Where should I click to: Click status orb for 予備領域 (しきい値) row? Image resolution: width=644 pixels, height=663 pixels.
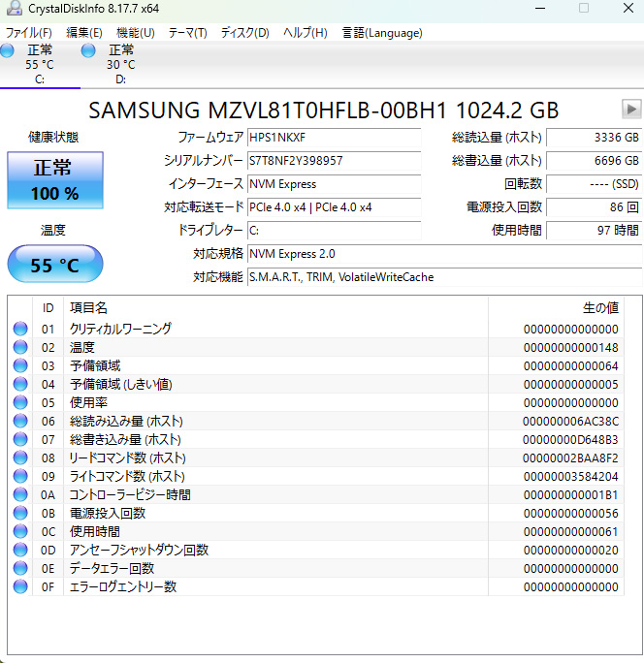[20, 384]
